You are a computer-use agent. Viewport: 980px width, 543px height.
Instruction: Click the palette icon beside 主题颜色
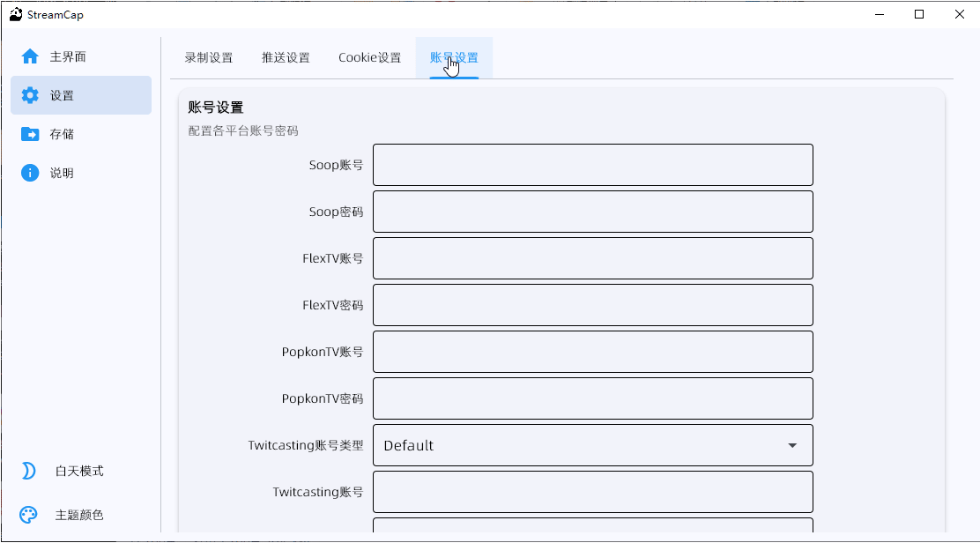tap(29, 514)
